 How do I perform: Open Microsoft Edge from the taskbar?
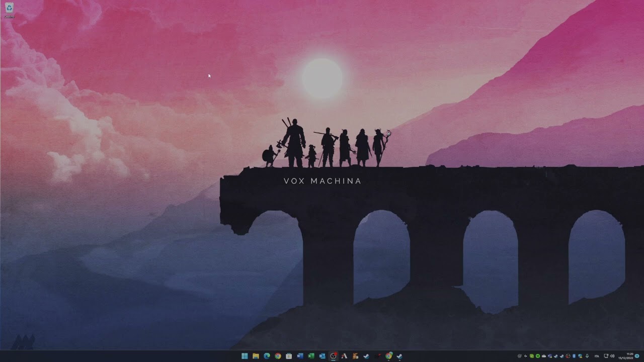click(267, 356)
